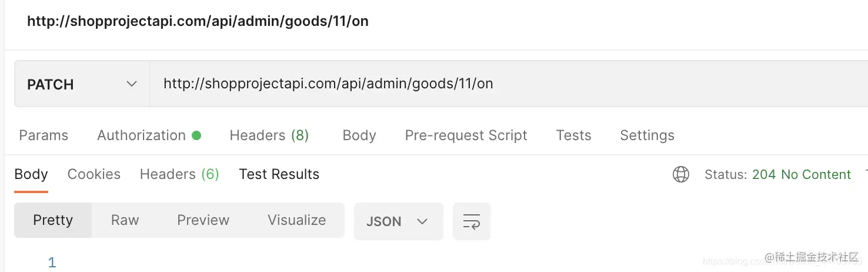View the response Cookies tab
The image size is (868, 272).
click(x=94, y=174)
